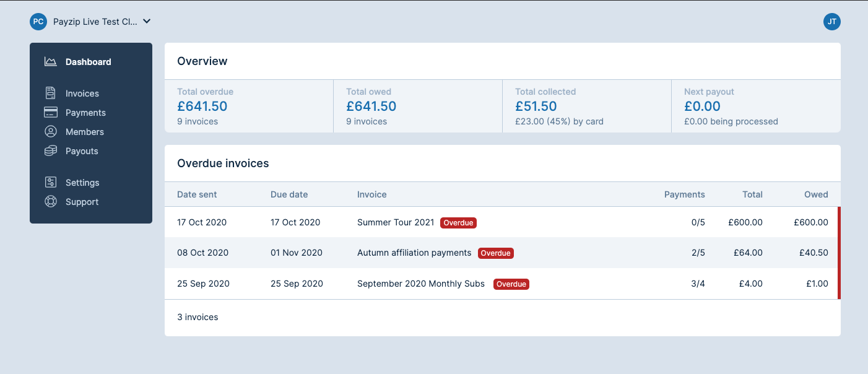
Task: Click the Settings sliders icon
Action: pyautogui.click(x=51, y=182)
